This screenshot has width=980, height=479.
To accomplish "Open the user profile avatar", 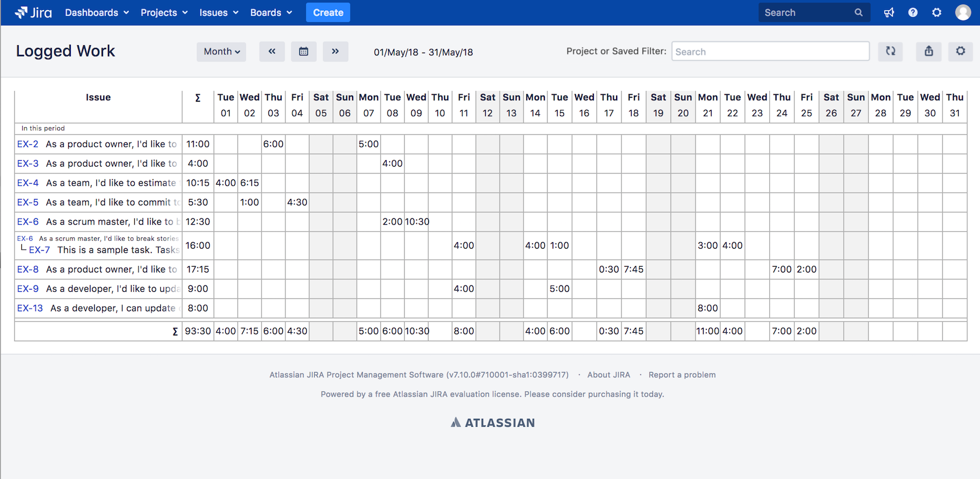I will [x=963, y=12].
